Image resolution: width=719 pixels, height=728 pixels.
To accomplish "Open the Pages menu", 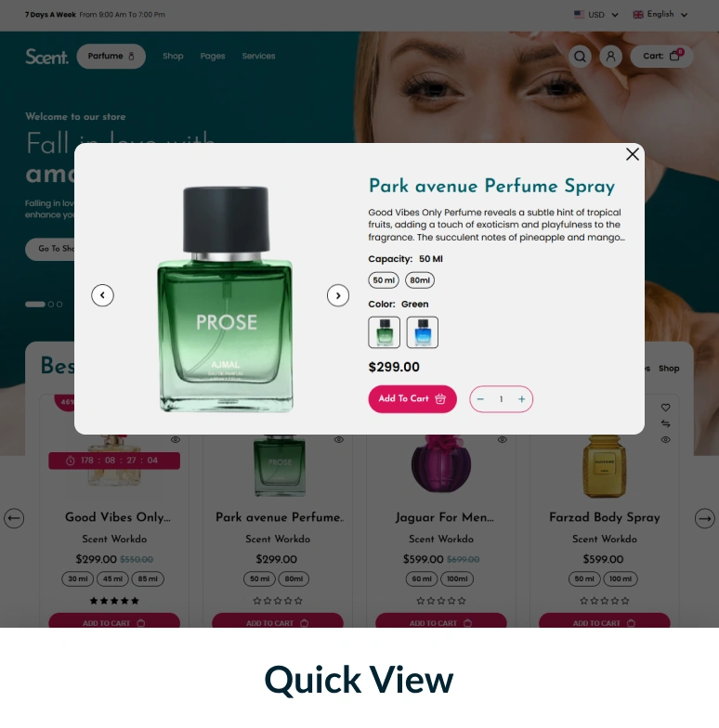I will pyautogui.click(x=212, y=56).
